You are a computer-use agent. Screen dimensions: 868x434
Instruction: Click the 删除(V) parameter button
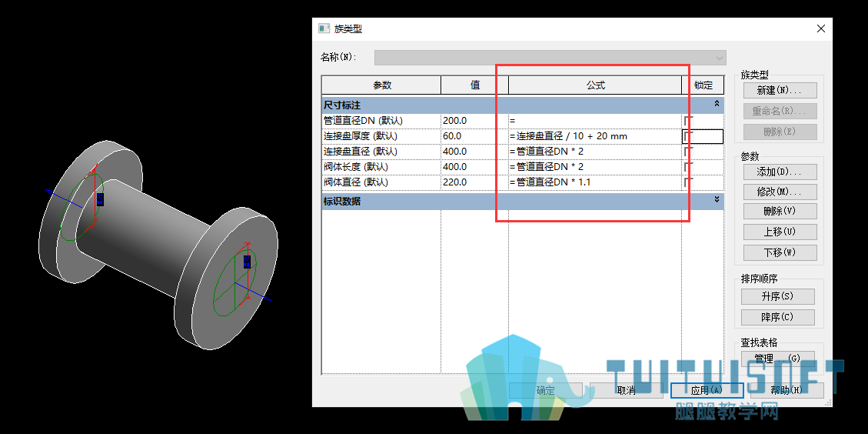coord(780,211)
